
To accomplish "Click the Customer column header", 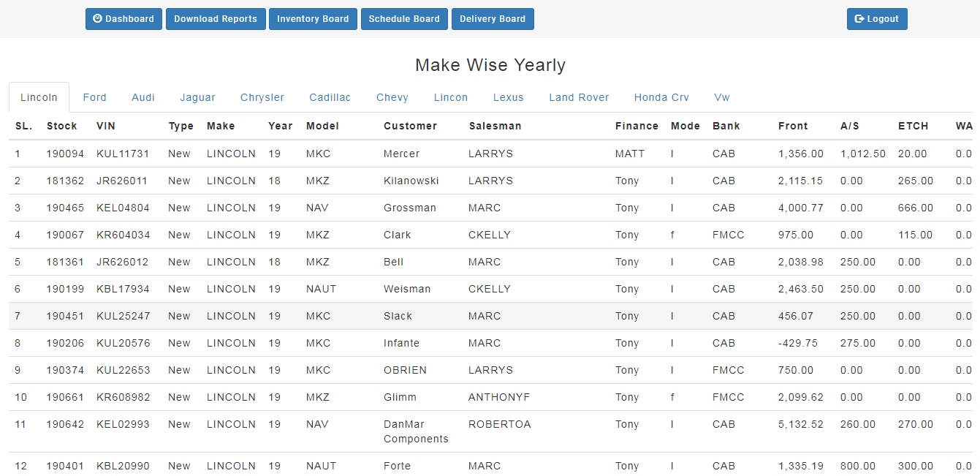I will (410, 126).
